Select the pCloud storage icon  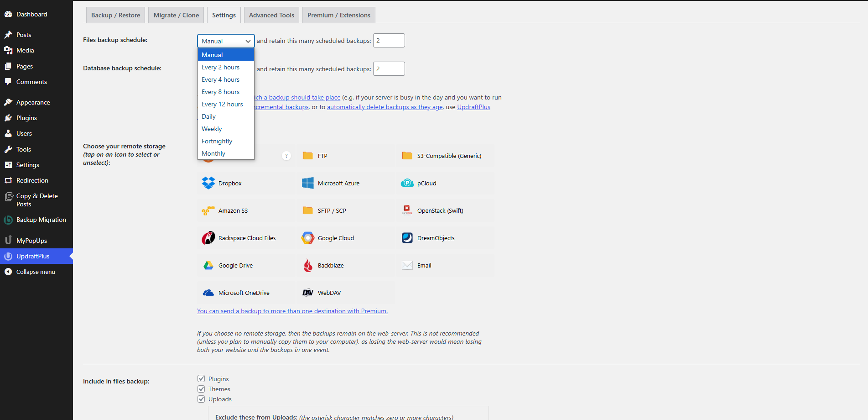pos(407,183)
